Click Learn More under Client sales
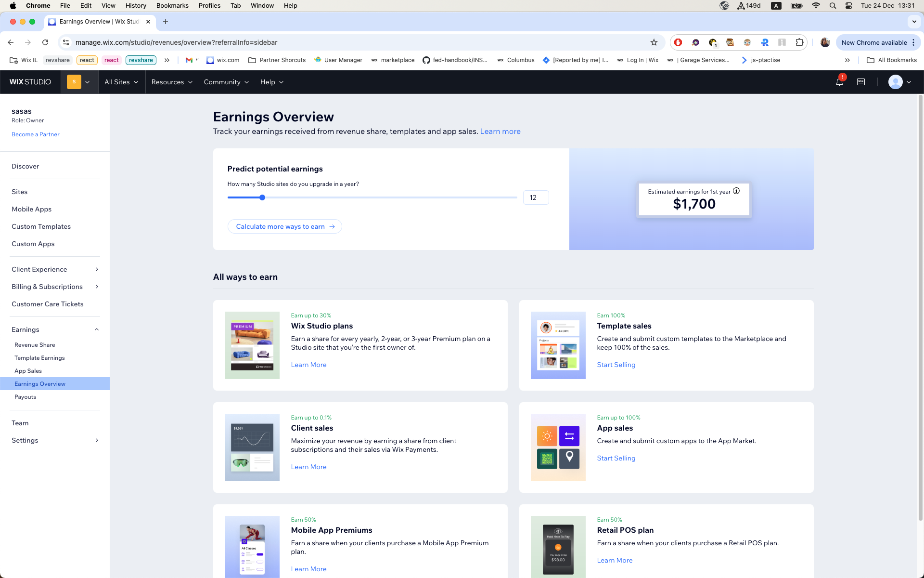This screenshot has width=924, height=578. coord(308,467)
